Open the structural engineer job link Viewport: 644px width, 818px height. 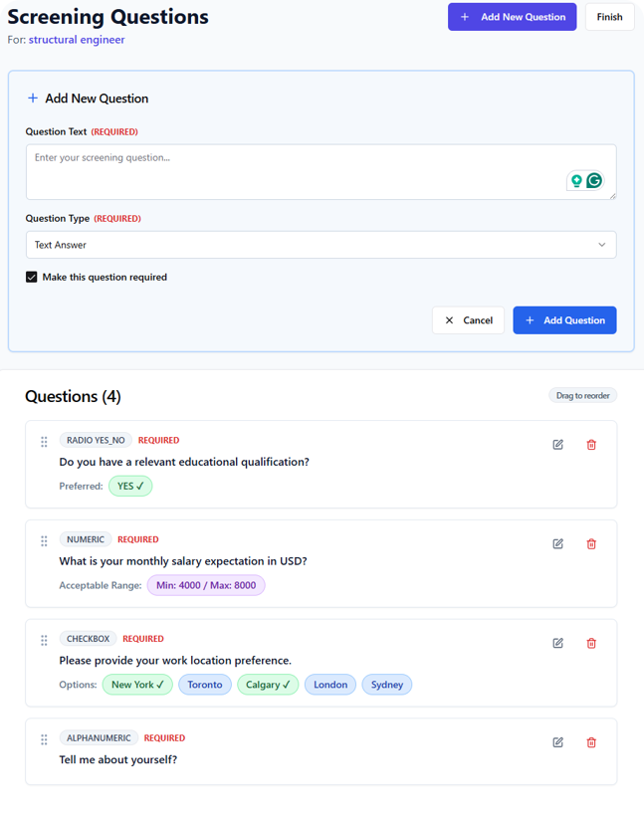click(x=77, y=40)
